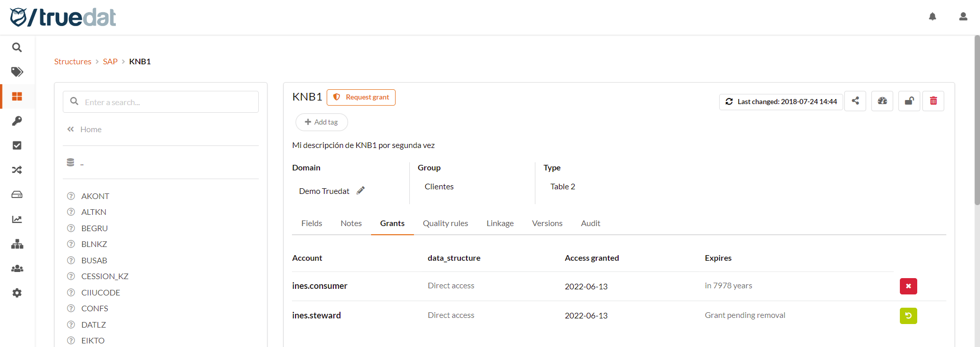Click the structure search input field
This screenshot has height=347, width=980.
(x=168, y=102)
